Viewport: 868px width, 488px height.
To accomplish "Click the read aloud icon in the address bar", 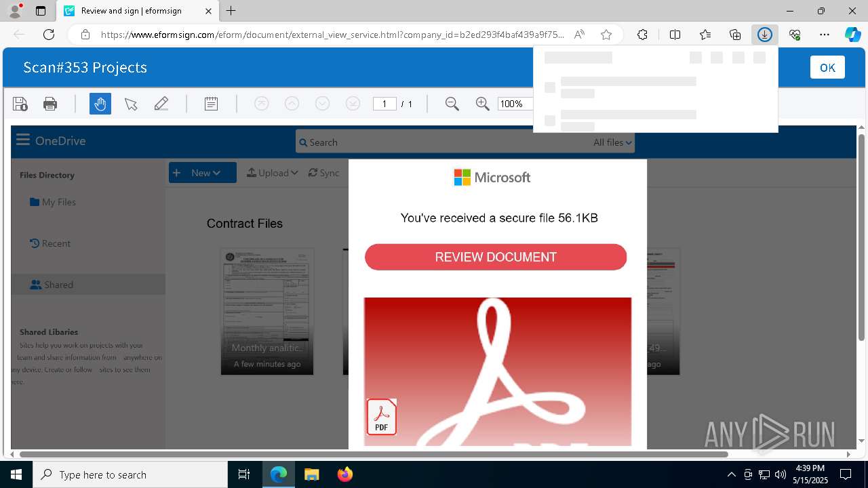I will click(579, 35).
